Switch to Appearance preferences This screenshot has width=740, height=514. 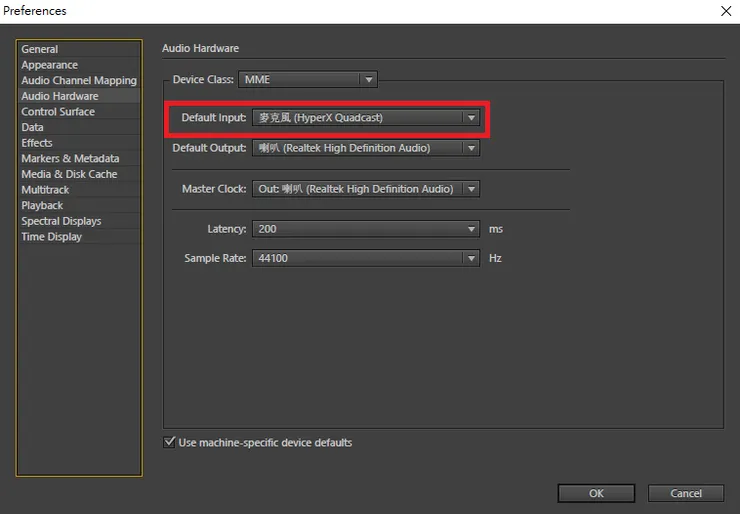[50, 65]
